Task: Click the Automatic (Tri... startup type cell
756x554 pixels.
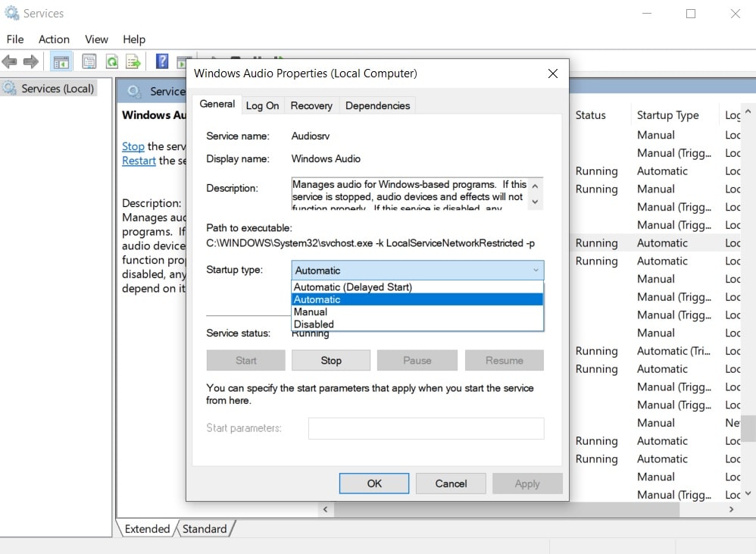Action: point(673,351)
